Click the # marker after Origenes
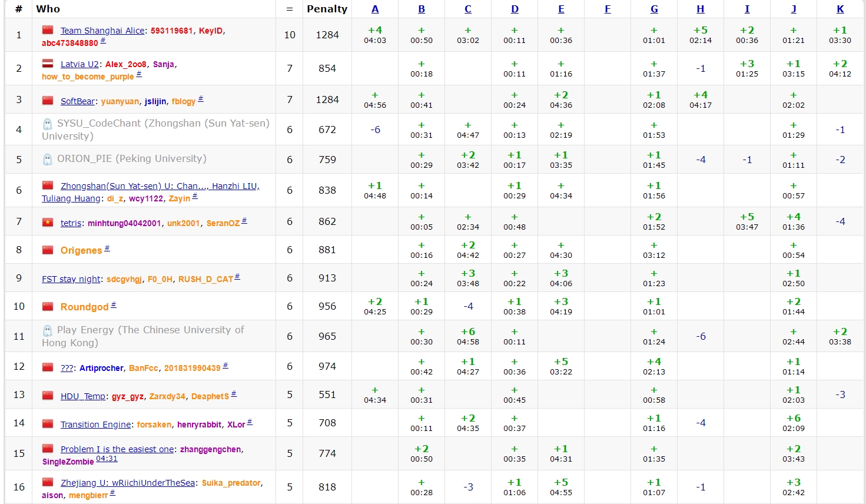This screenshot has height=504, width=866. [x=107, y=248]
